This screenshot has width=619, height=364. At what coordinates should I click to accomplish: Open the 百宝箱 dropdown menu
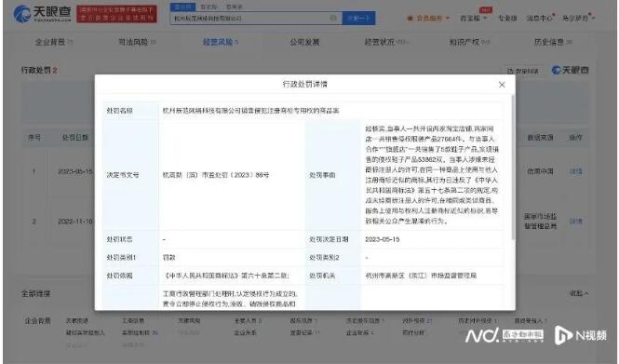(x=473, y=19)
